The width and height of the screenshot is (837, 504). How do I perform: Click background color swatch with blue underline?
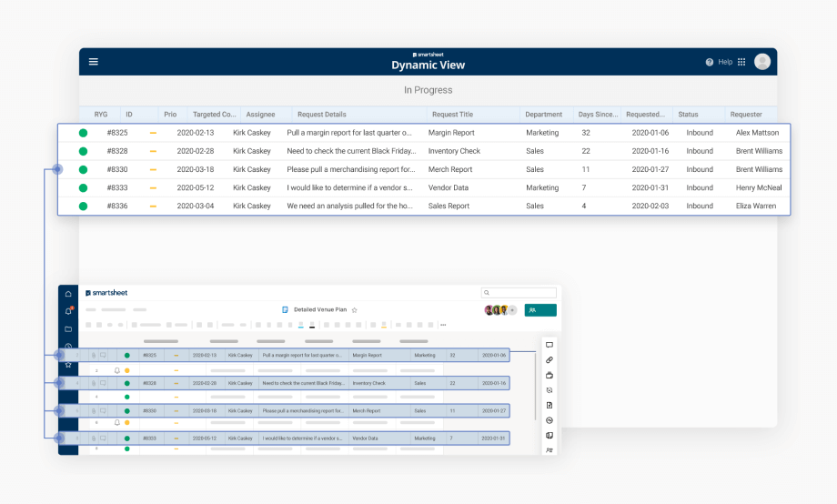301,325
